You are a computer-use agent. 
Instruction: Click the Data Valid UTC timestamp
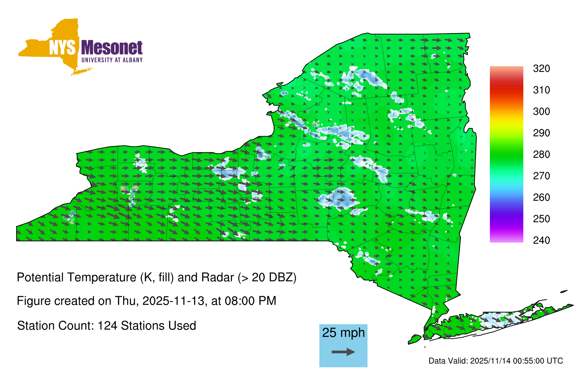(495, 361)
